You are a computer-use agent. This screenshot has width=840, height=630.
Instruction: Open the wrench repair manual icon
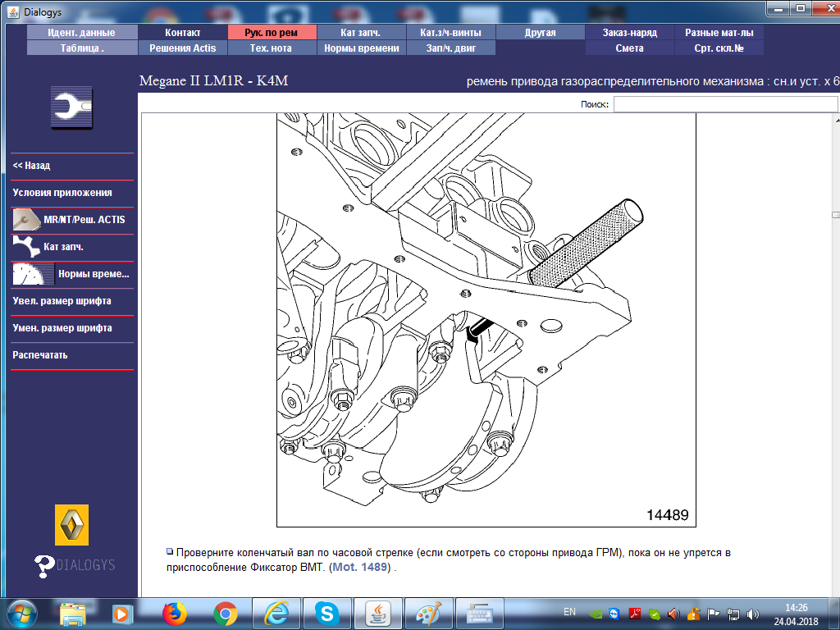coord(72,107)
